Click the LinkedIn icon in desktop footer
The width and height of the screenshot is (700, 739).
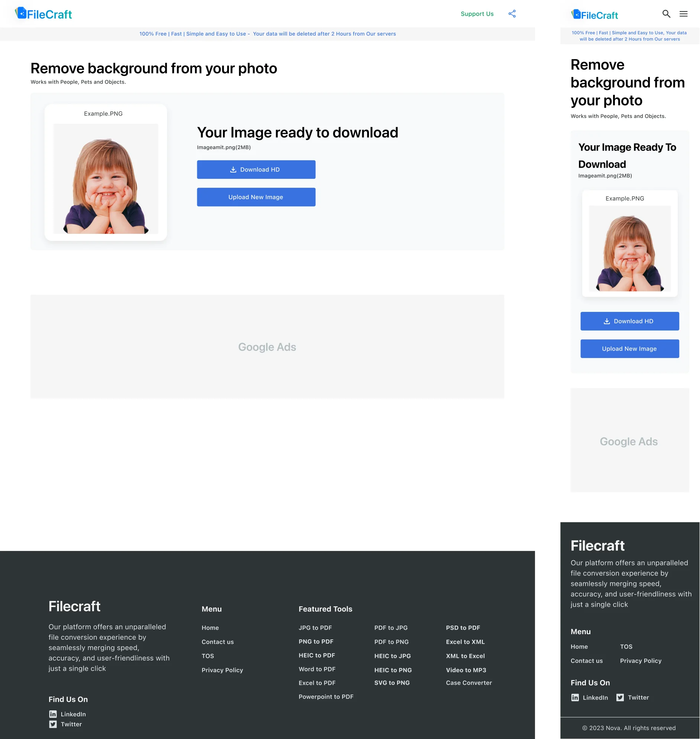coord(53,714)
